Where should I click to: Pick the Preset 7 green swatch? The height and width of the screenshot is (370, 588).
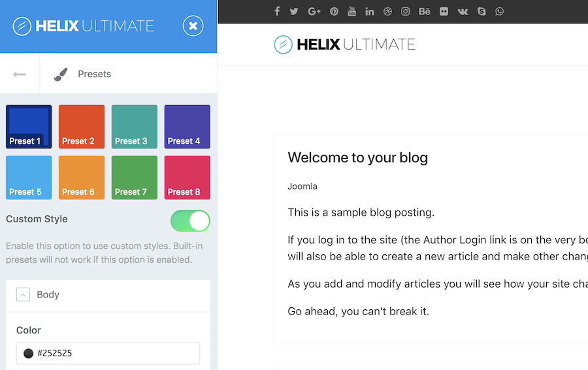tap(135, 177)
